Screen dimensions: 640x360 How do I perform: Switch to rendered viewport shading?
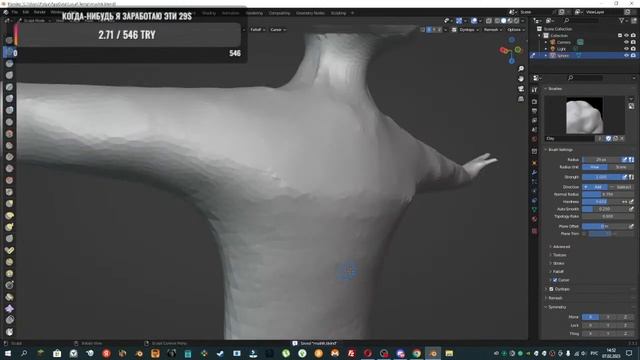coord(516,21)
